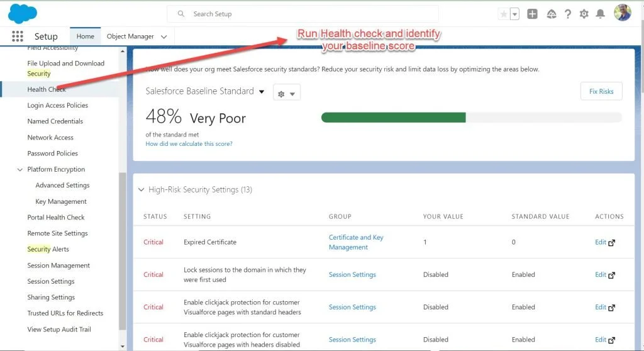Screen dimensions: 644x351
Task: Open Session Settings in the sidebar
Action: click(51, 281)
